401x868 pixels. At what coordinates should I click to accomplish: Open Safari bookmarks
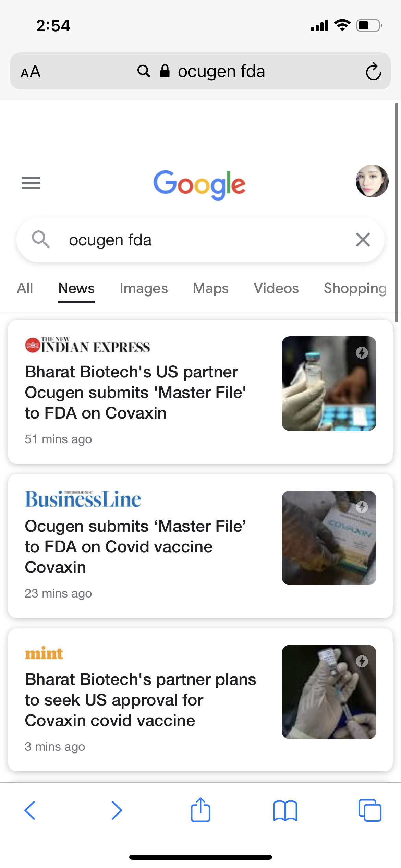[x=285, y=810]
